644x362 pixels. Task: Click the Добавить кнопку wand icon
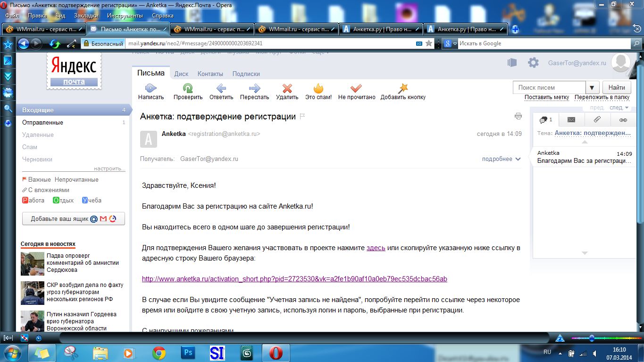coord(403,88)
